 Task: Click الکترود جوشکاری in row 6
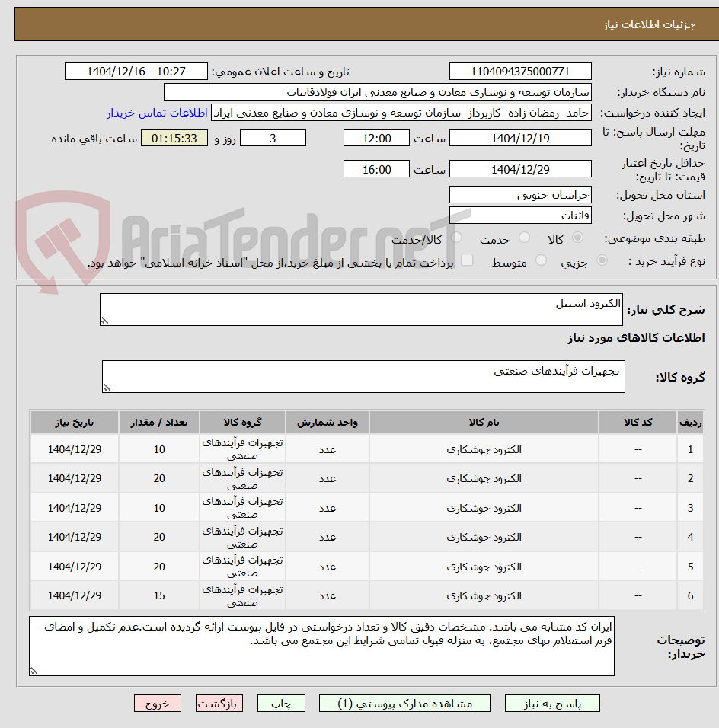484,595
